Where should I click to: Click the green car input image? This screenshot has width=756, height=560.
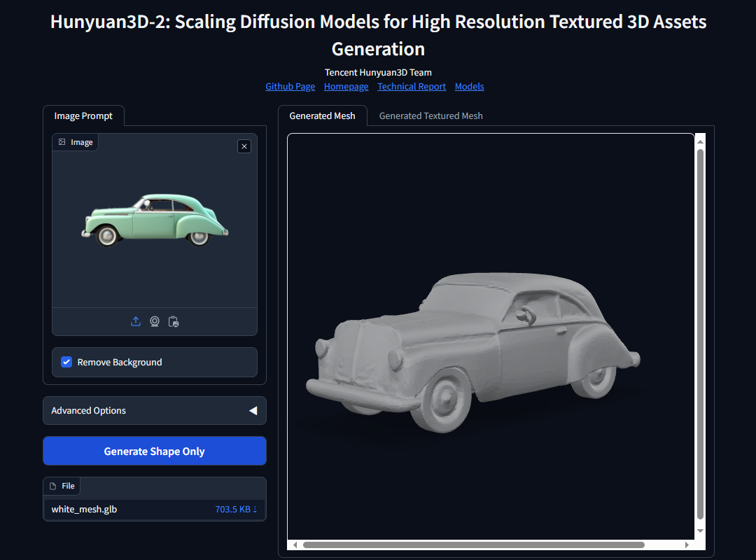pos(155,220)
